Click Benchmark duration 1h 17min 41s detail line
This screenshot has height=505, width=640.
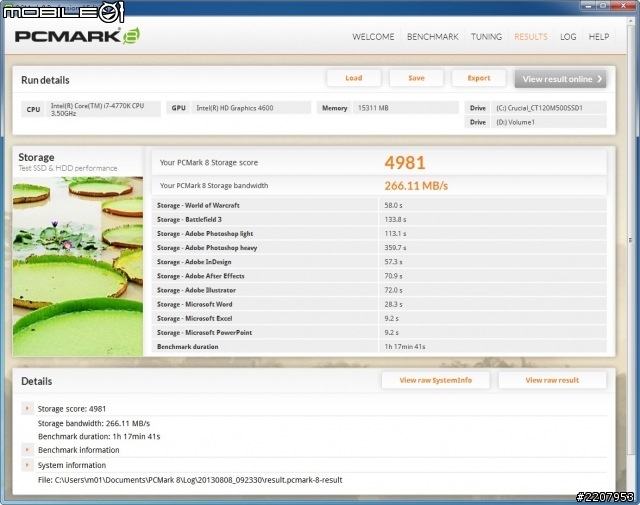tap(99, 436)
